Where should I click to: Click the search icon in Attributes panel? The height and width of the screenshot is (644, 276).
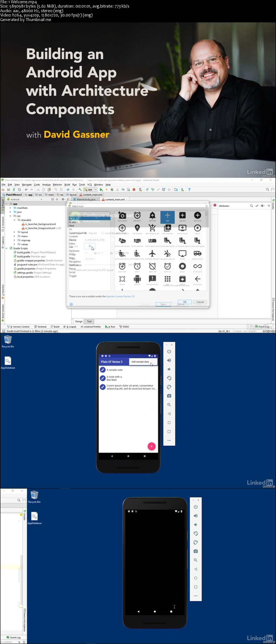click(251, 206)
